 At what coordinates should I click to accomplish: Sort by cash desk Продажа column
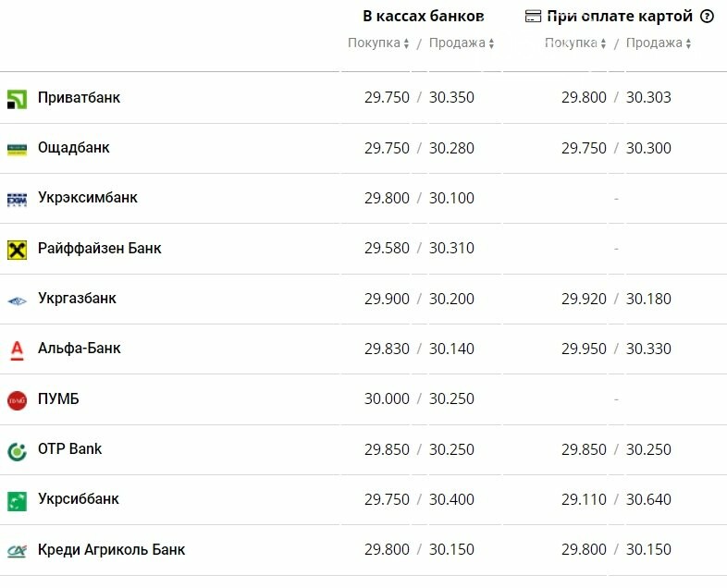coord(462,43)
